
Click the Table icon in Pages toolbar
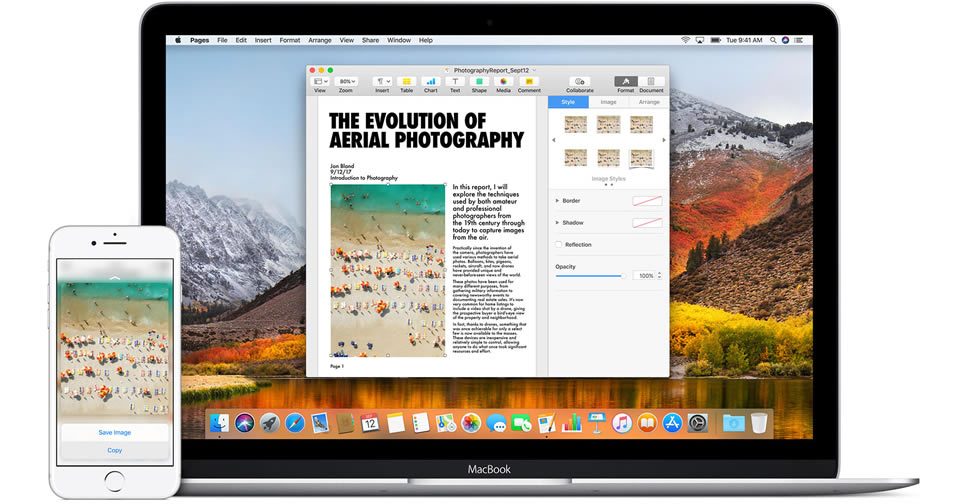(406, 82)
